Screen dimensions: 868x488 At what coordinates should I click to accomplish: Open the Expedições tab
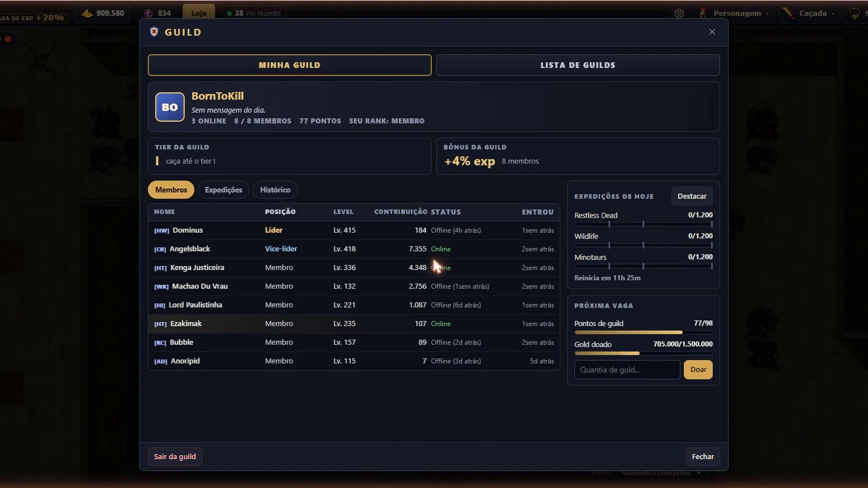[224, 190]
